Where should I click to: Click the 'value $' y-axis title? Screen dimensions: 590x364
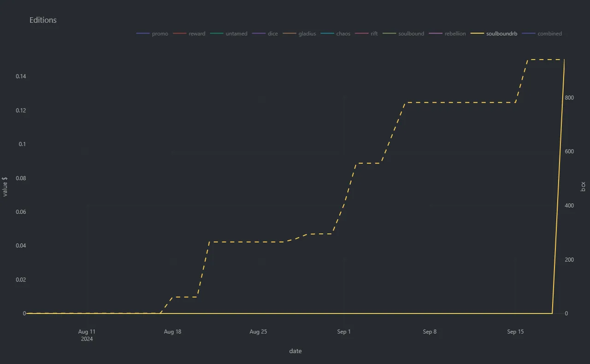coord(5,187)
